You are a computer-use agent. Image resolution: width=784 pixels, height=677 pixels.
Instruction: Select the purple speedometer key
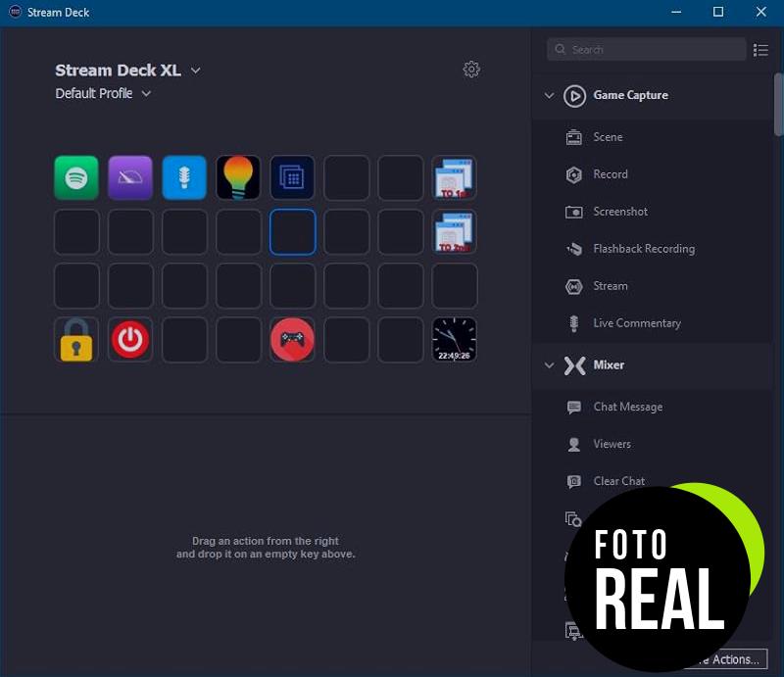130,178
